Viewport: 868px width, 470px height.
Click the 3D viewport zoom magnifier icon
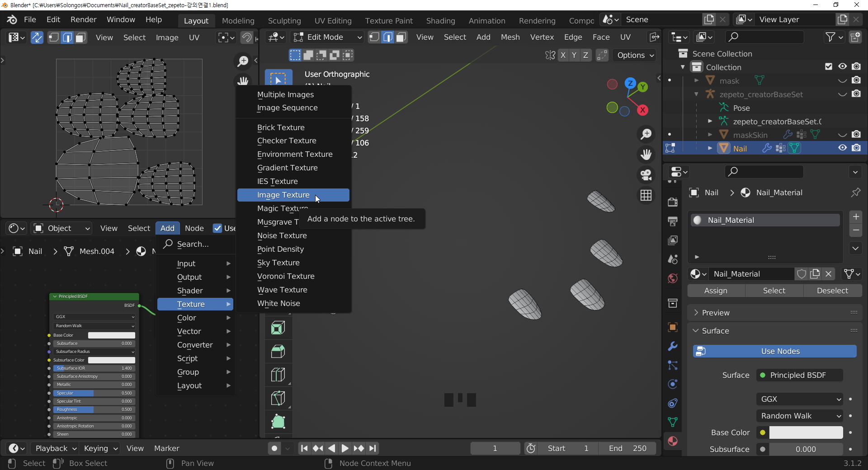[646, 134]
